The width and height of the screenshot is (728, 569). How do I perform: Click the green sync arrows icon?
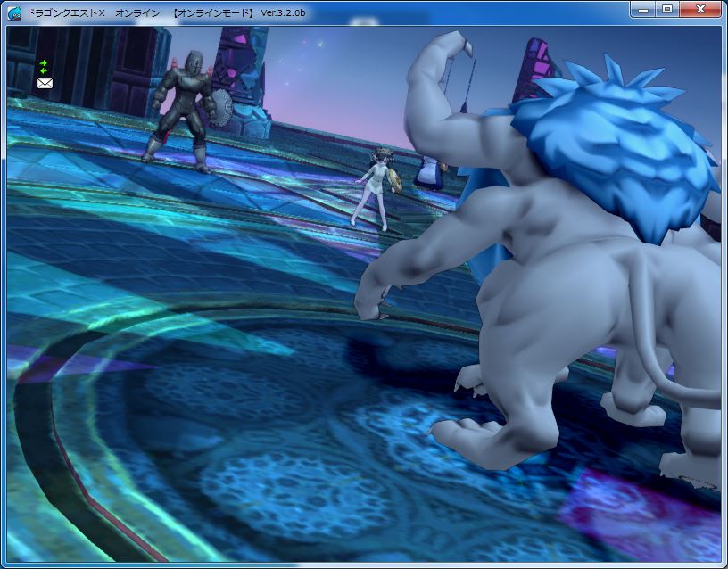44,67
